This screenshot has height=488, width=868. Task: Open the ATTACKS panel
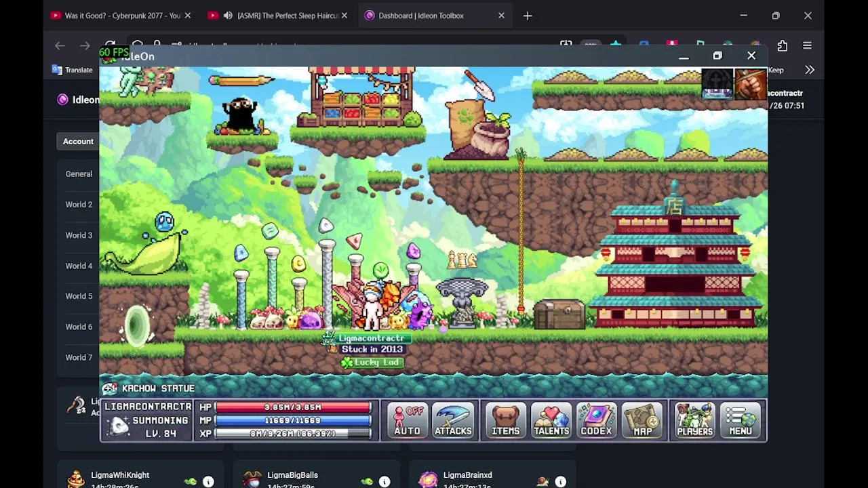pos(453,420)
